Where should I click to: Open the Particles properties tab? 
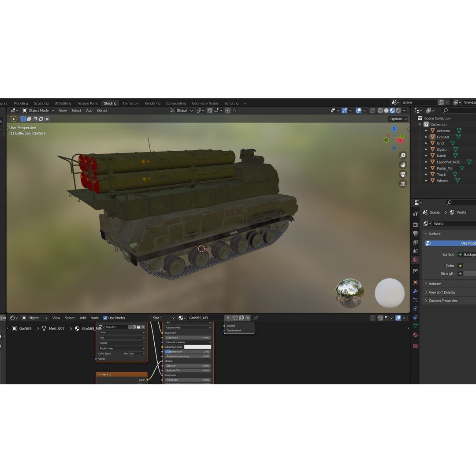pos(415,300)
